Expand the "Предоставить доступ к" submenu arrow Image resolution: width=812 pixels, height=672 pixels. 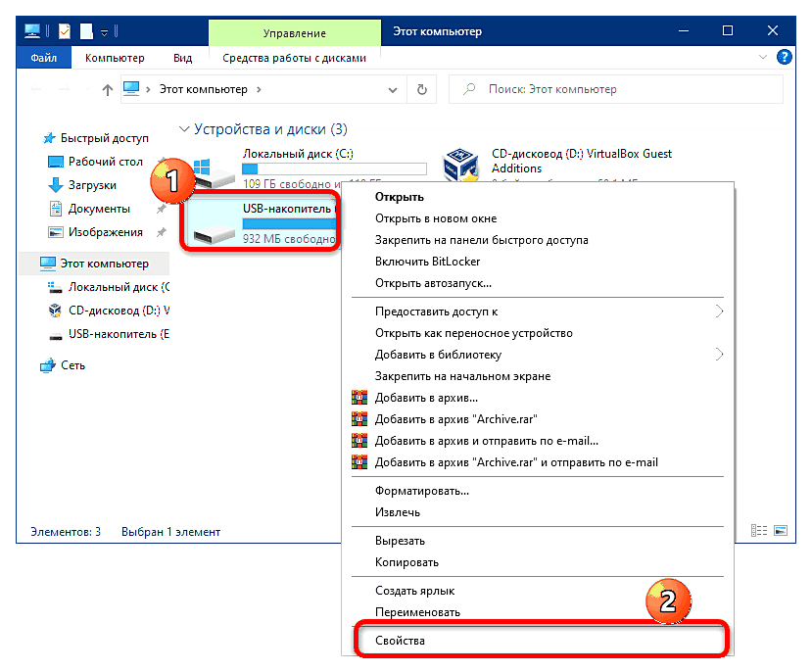719,312
